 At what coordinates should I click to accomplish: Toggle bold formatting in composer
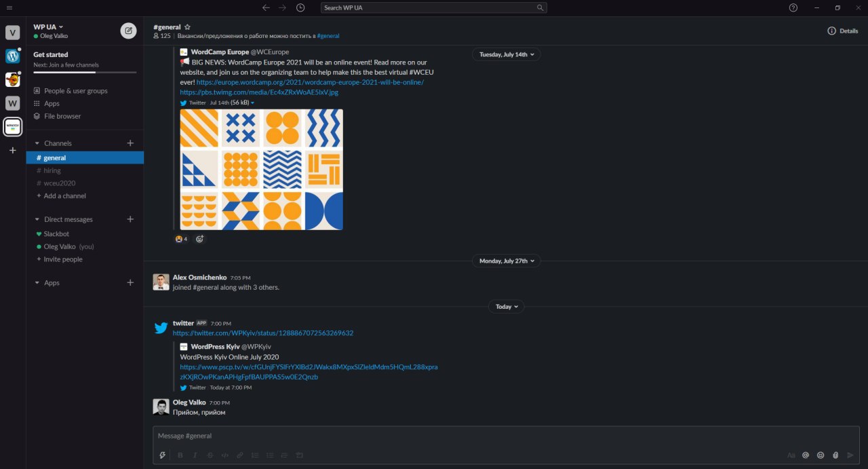(180, 455)
